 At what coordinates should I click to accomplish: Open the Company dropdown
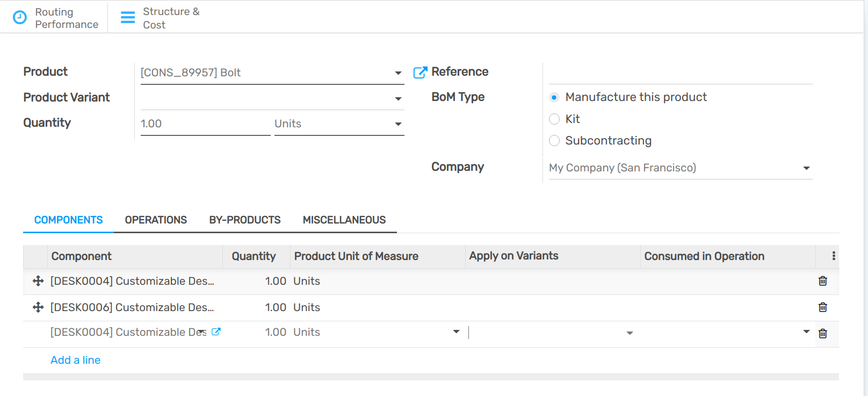pyautogui.click(x=806, y=168)
